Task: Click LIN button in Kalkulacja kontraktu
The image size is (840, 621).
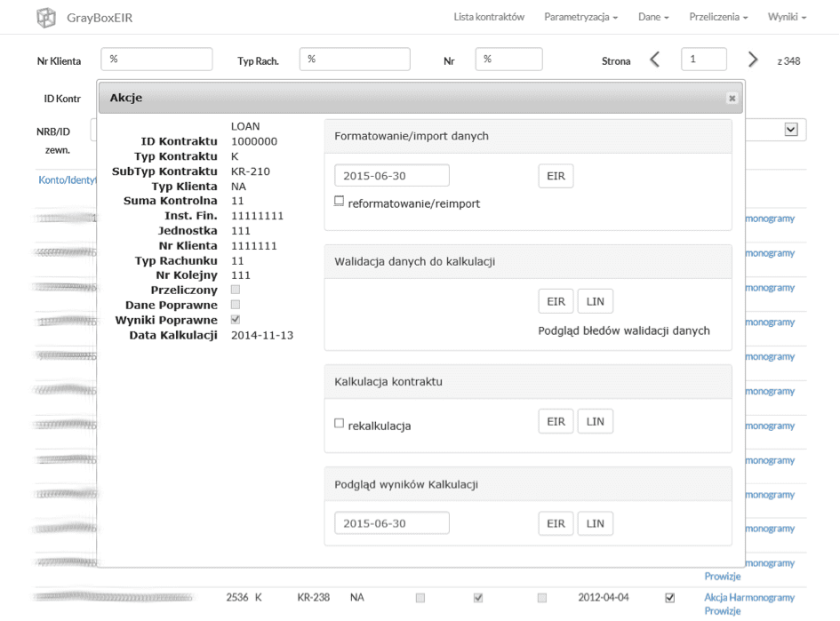Action: pyautogui.click(x=595, y=421)
